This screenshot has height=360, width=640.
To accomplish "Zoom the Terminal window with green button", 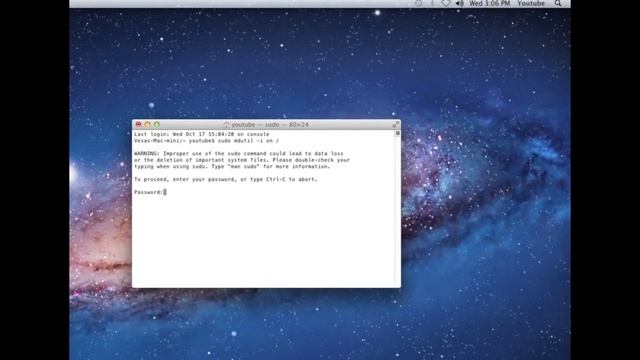I will pos(157,124).
